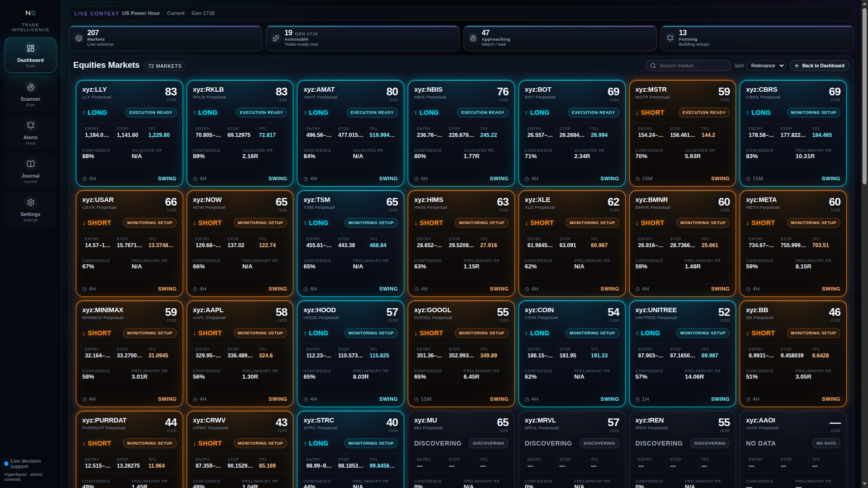This screenshot has width=868, height=488.
Task: Open the xyz:STRC market card
Action: [x=350, y=450]
